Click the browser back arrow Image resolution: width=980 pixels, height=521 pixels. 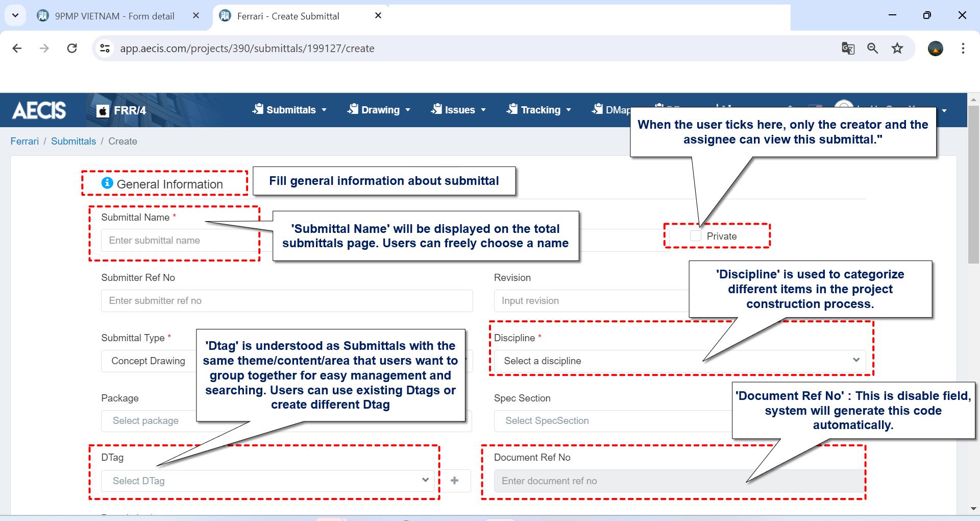pyautogui.click(x=17, y=49)
